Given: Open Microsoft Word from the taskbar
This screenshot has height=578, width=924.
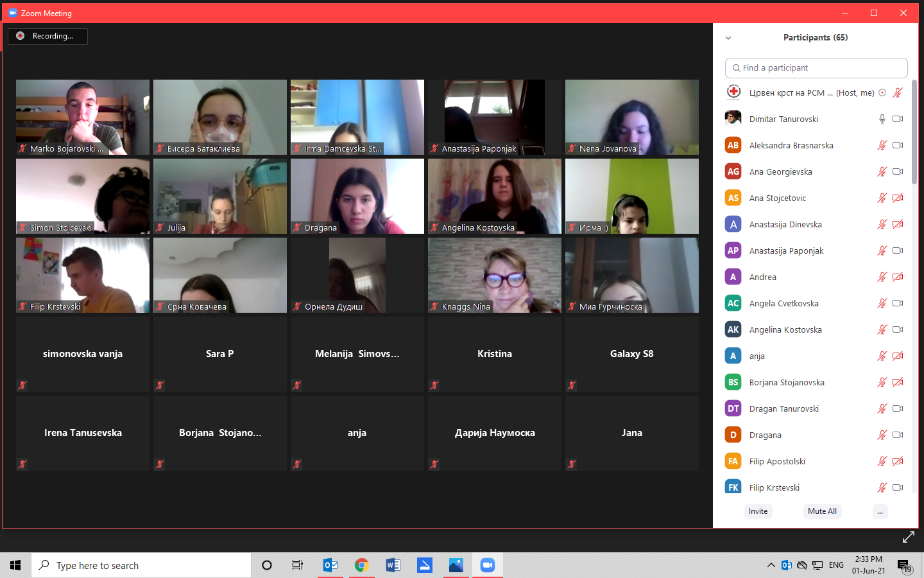Looking at the screenshot, I should click(393, 565).
